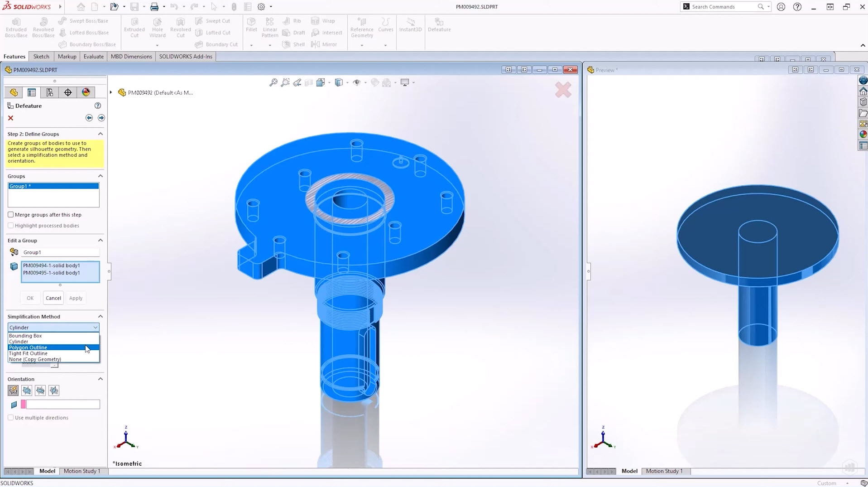
Task: Click the Cancel button in Edit a Group
Action: pyautogui.click(x=53, y=298)
